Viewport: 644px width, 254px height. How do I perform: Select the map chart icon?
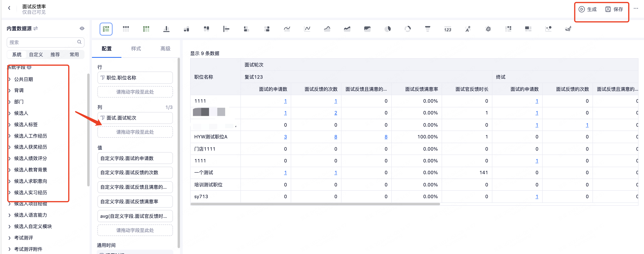click(x=568, y=29)
